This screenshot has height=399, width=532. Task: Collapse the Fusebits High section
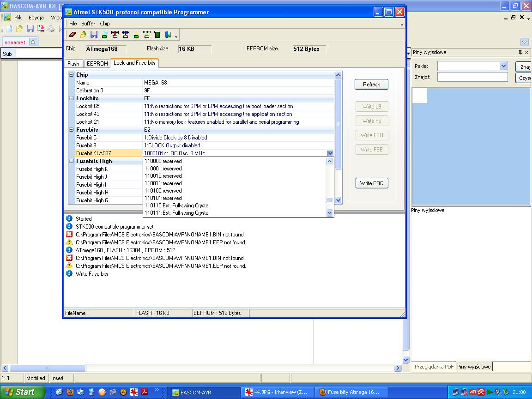click(72, 161)
